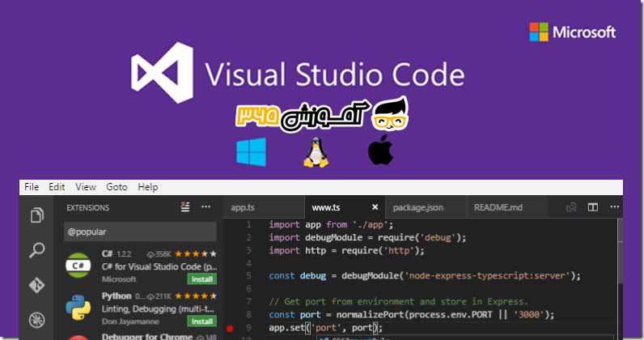Screen dimensions: 644x340
Task: Clear extensions list icon beside EXTENSIONS header
Action: pos(185,207)
